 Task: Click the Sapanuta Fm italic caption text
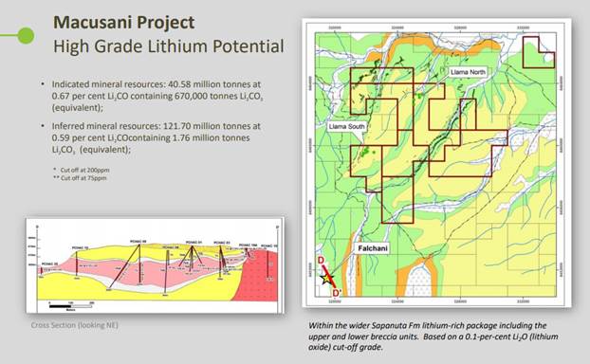(x=433, y=337)
